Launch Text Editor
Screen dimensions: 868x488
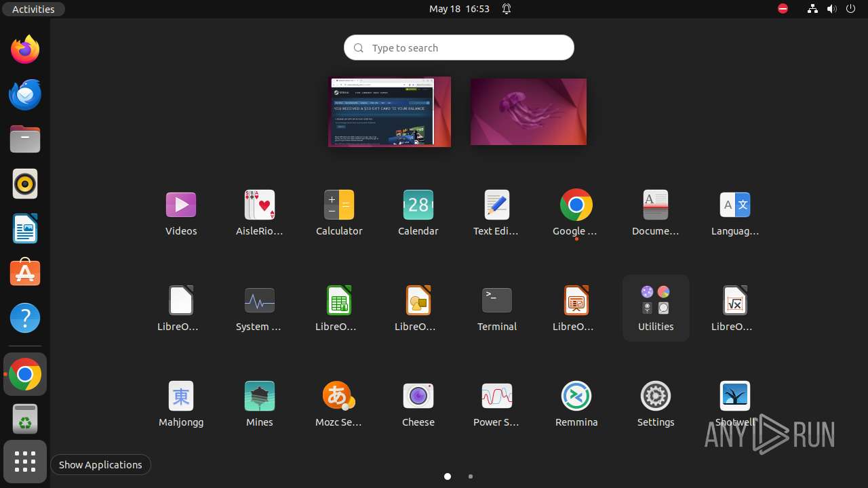tap(497, 205)
